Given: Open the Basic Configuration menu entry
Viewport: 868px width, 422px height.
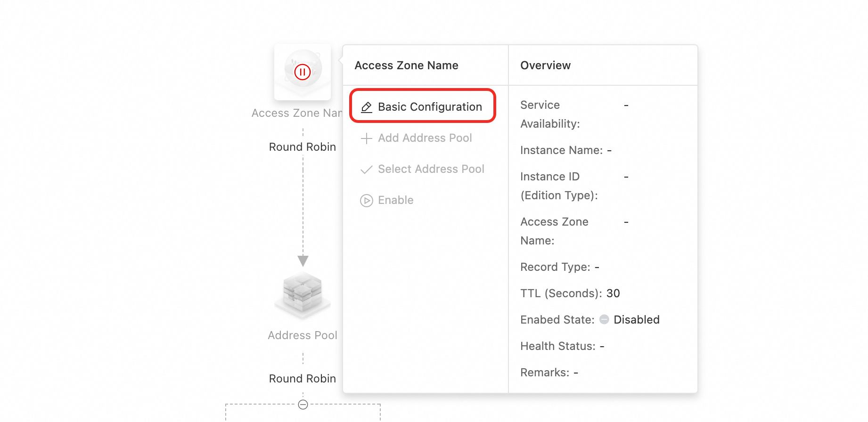Looking at the screenshot, I should 430,107.
